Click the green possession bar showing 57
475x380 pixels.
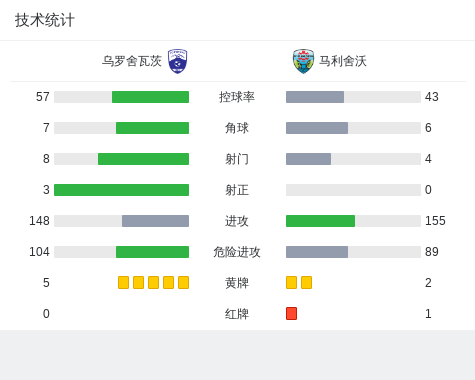pyautogui.click(x=150, y=97)
